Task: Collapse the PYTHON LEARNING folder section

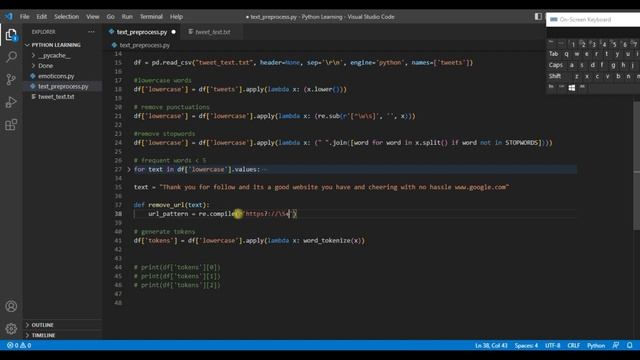Action: pyautogui.click(x=56, y=45)
